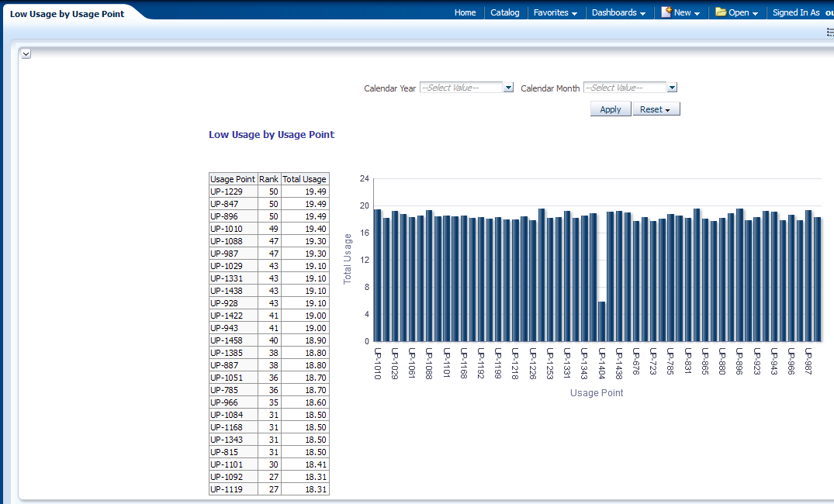Open the Dashboards menu
Image resolution: width=834 pixels, height=504 pixels.
point(618,12)
